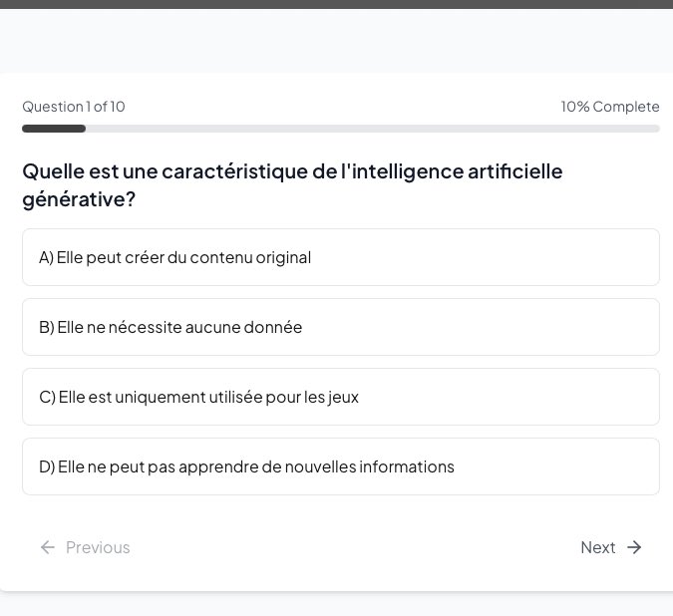673x616 pixels.
Task: Click the "B)" letter prefix of second answer
Action: (x=46, y=327)
